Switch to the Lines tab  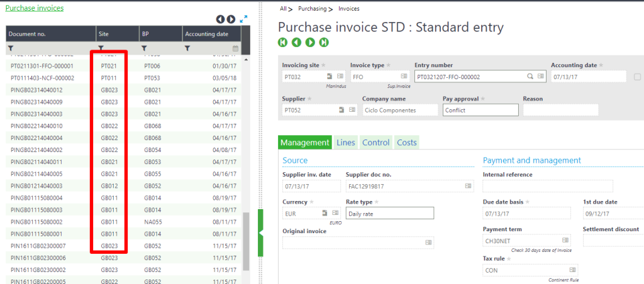346,143
